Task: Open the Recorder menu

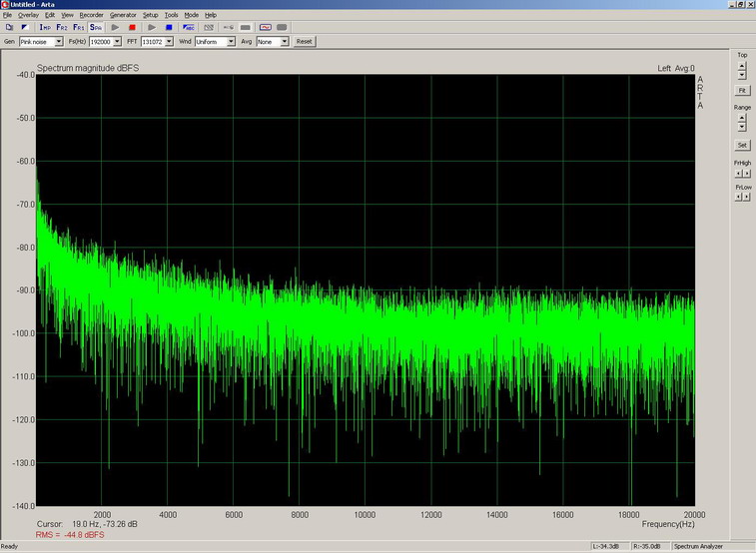Action: 91,15
